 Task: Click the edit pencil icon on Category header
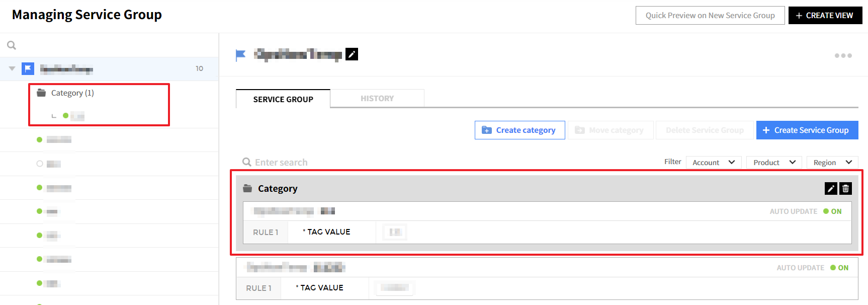tap(831, 188)
